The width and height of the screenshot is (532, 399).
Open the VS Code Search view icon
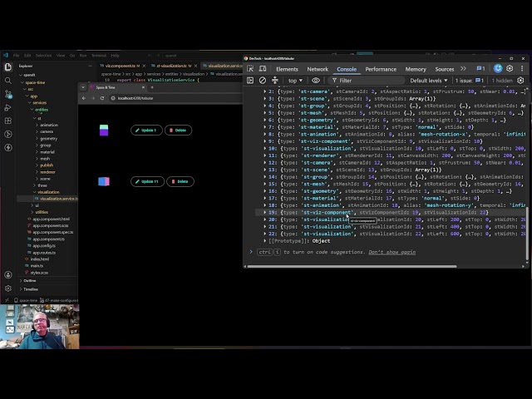8,81
